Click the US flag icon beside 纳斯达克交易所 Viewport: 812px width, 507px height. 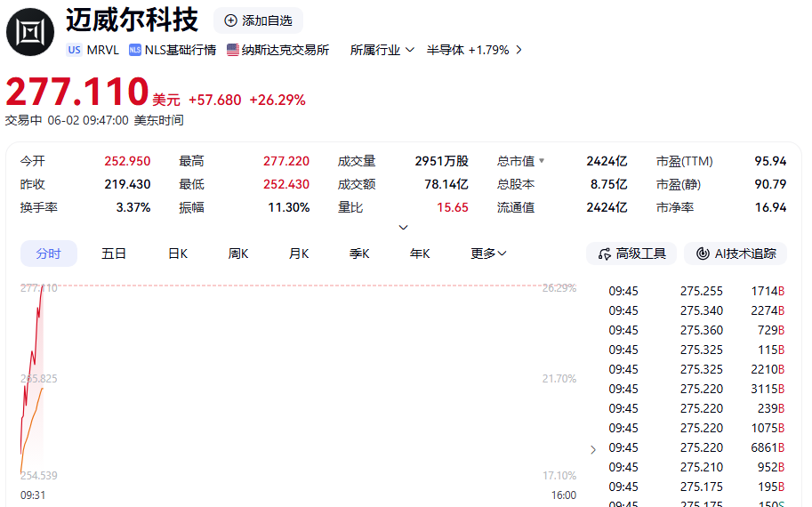[x=233, y=50]
